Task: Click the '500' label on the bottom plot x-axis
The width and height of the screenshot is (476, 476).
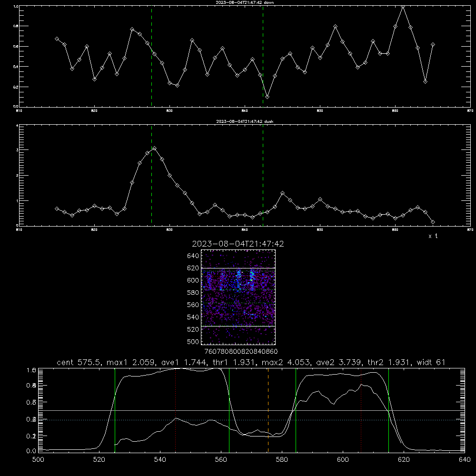Action: click(x=38, y=460)
